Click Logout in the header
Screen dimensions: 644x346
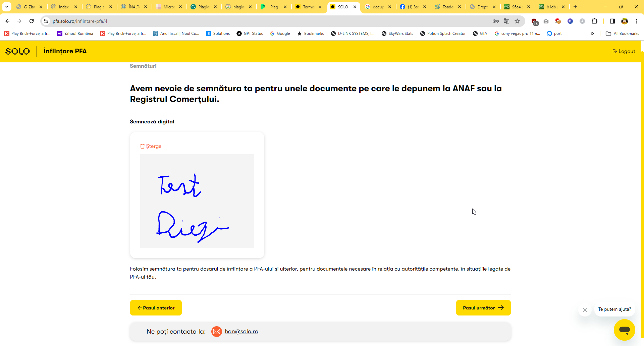point(624,51)
